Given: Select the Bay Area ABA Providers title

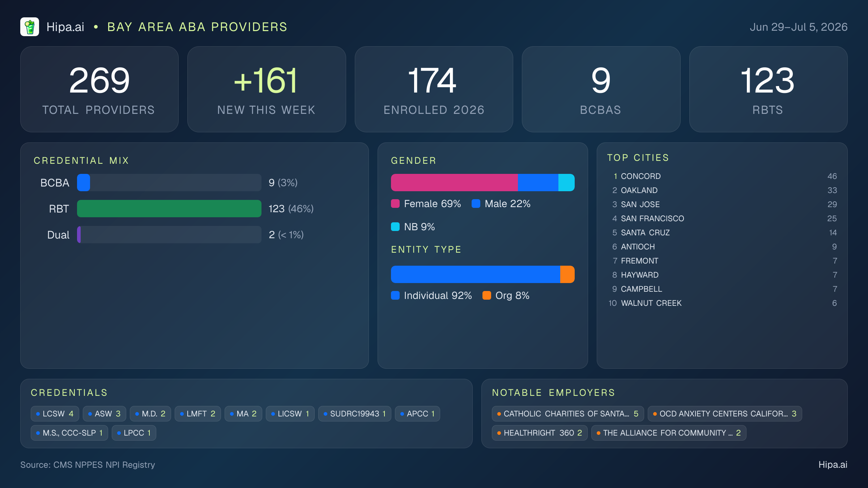Looking at the screenshot, I should point(197,27).
